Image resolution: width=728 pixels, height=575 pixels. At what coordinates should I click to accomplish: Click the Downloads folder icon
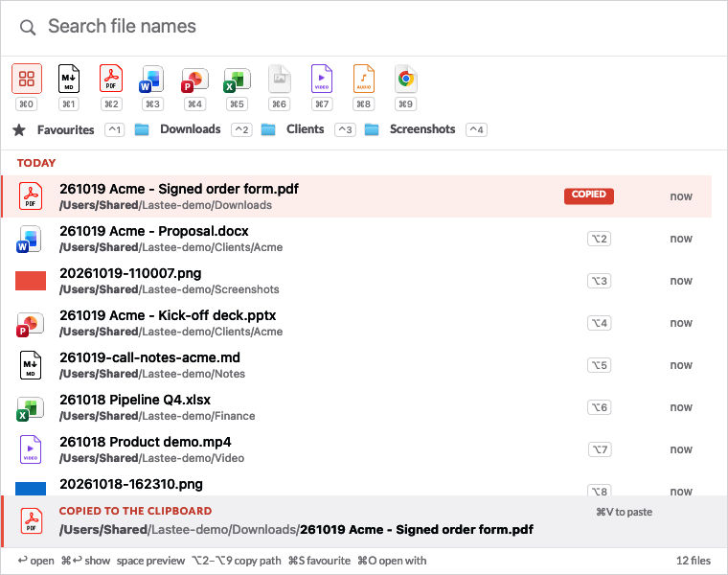pyautogui.click(x=142, y=129)
